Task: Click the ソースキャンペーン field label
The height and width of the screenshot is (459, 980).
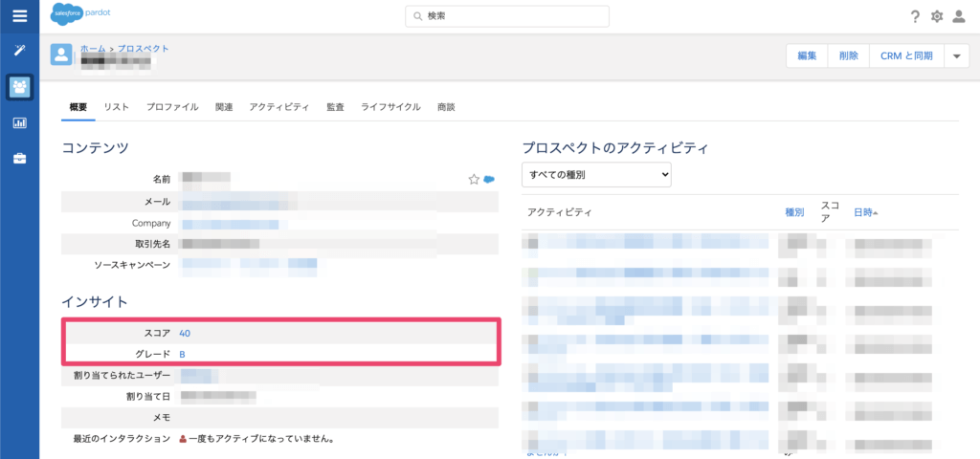Action: [132, 265]
